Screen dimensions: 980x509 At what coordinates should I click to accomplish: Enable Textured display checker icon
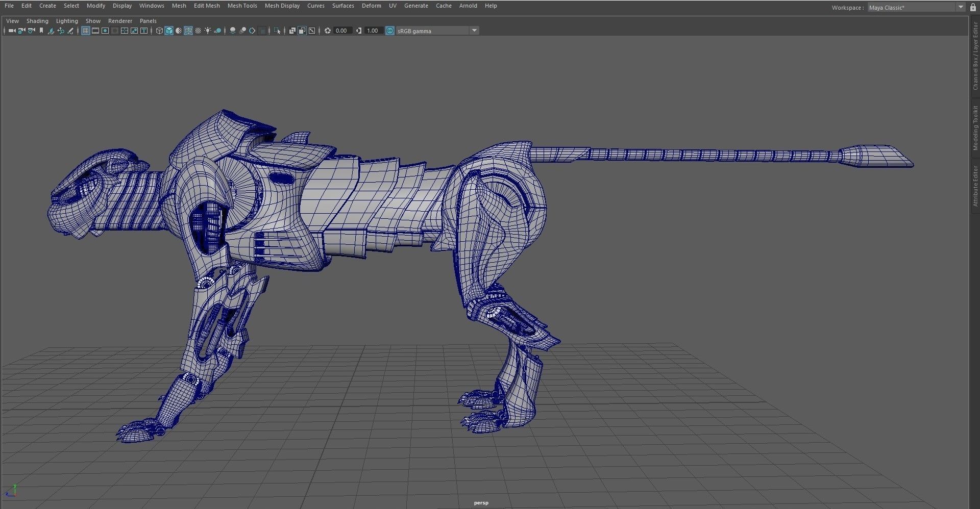[198, 31]
